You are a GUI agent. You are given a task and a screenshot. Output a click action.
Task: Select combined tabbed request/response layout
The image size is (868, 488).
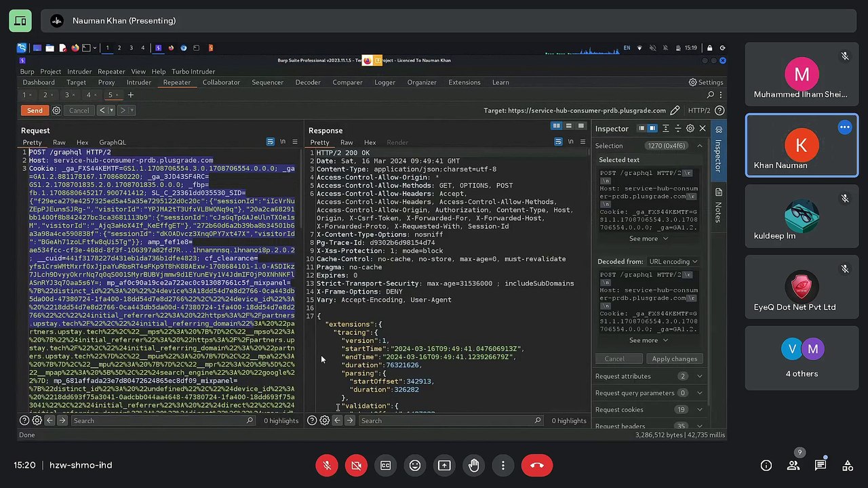pos(581,126)
